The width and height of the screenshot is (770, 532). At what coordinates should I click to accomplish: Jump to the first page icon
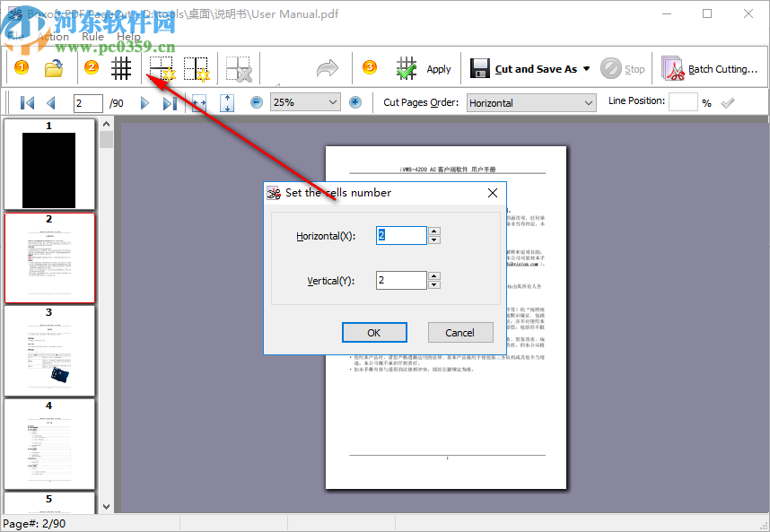(25, 102)
